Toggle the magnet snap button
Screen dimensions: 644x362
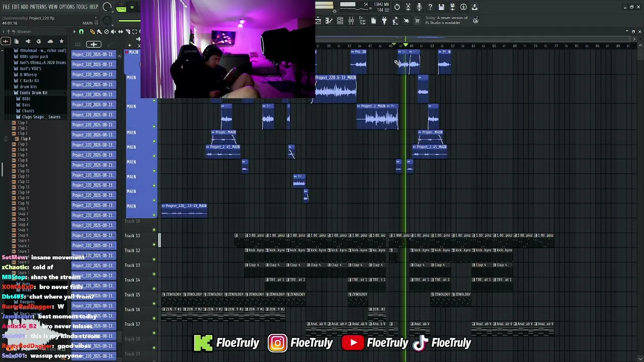(81, 32)
